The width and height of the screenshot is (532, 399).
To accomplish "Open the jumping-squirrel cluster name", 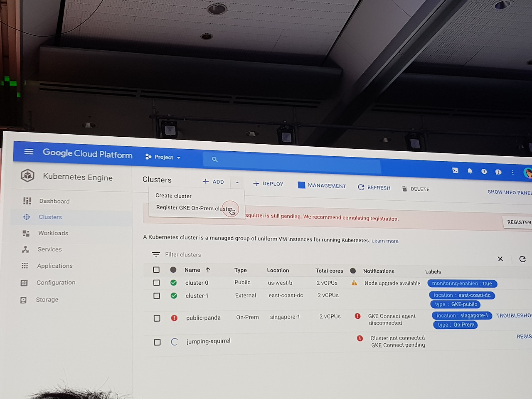I will coord(208,341).
